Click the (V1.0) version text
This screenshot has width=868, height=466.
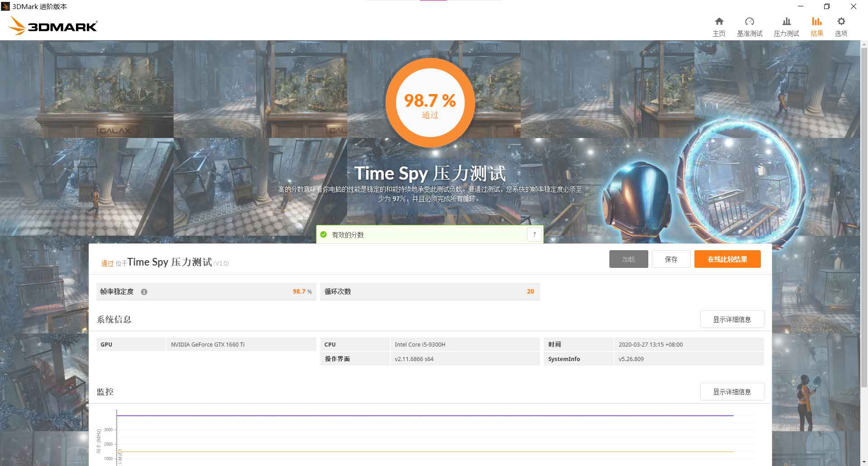click(221, 263)
